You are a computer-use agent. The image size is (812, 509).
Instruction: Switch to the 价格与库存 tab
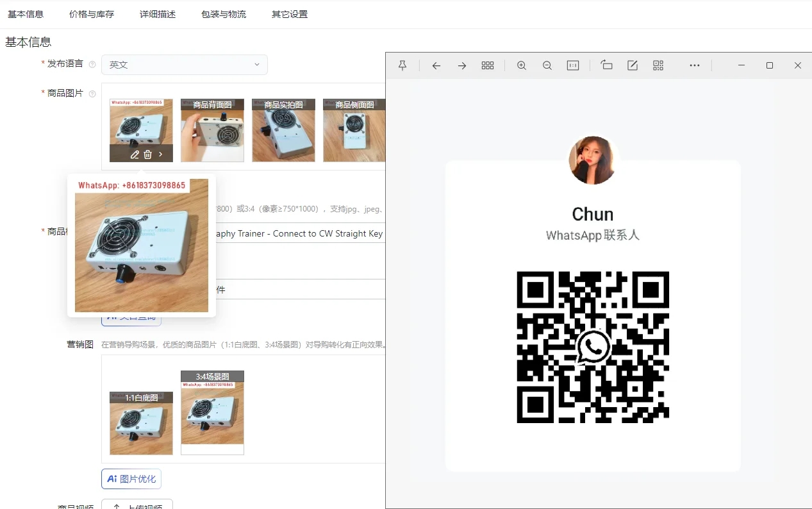tap(92, 14)
